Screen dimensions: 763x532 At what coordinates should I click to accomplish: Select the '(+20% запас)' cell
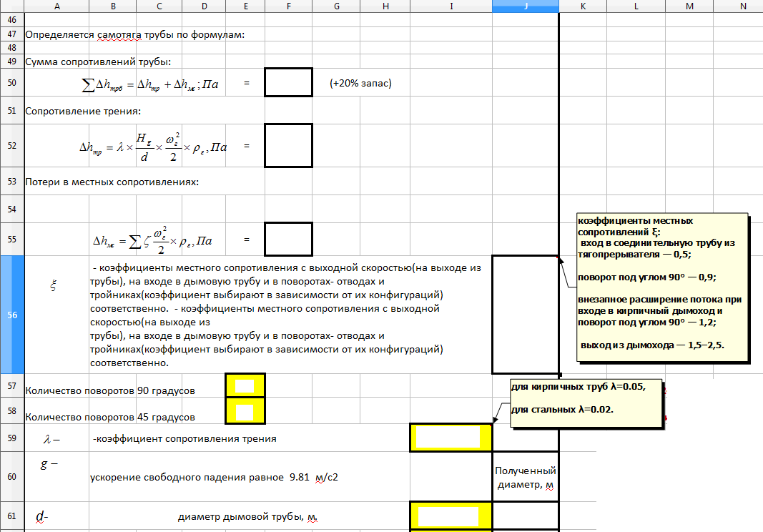click(x=361, y=83)
